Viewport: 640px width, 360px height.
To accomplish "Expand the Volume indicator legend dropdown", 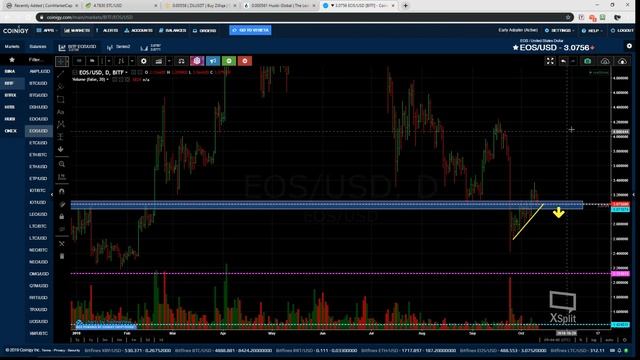I will coord(108,80).
